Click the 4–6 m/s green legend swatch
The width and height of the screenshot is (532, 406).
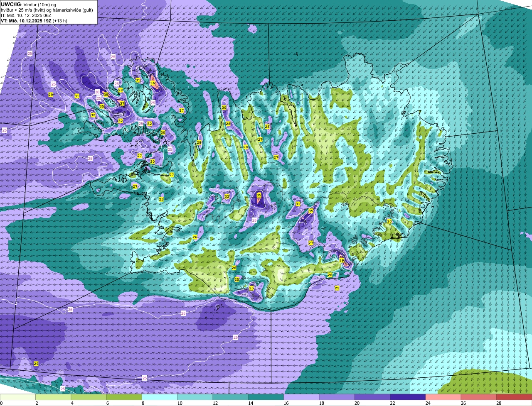[89, 397]
